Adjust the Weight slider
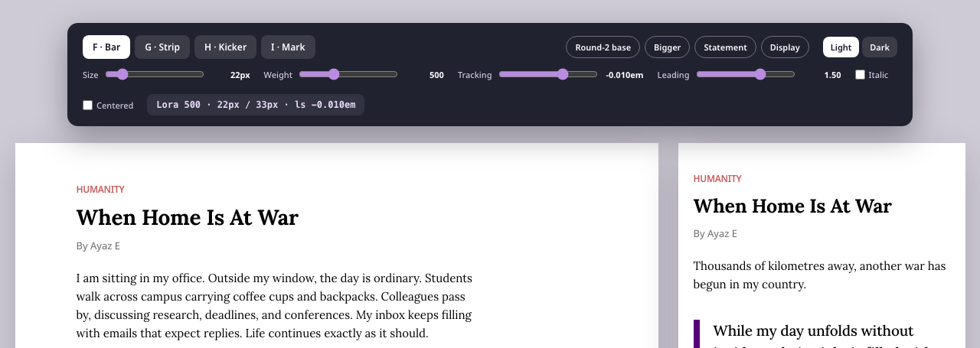This screenshot has height=348, width=980. click(x=348, y=74)
